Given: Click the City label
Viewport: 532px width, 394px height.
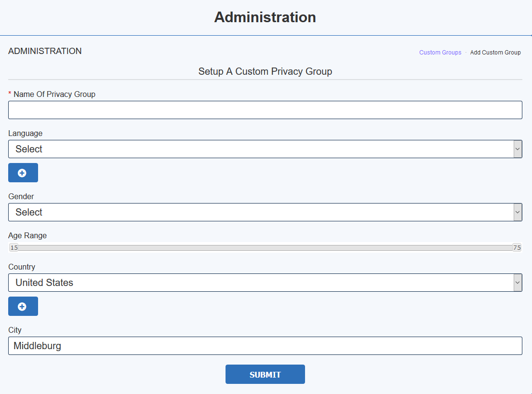Looking at the screenshot, I should pyautogui.click(x=14, y=330).
